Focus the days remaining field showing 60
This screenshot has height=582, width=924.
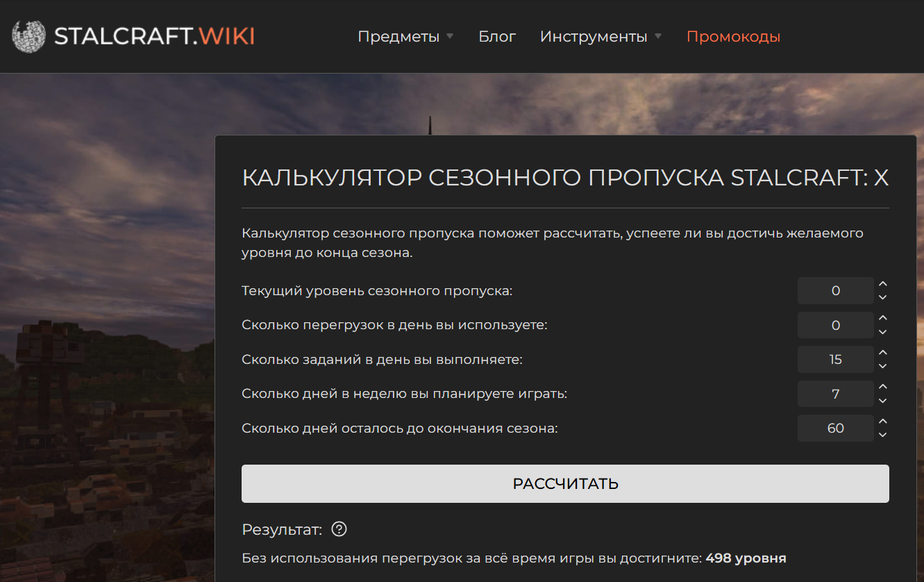click(836, 428)
